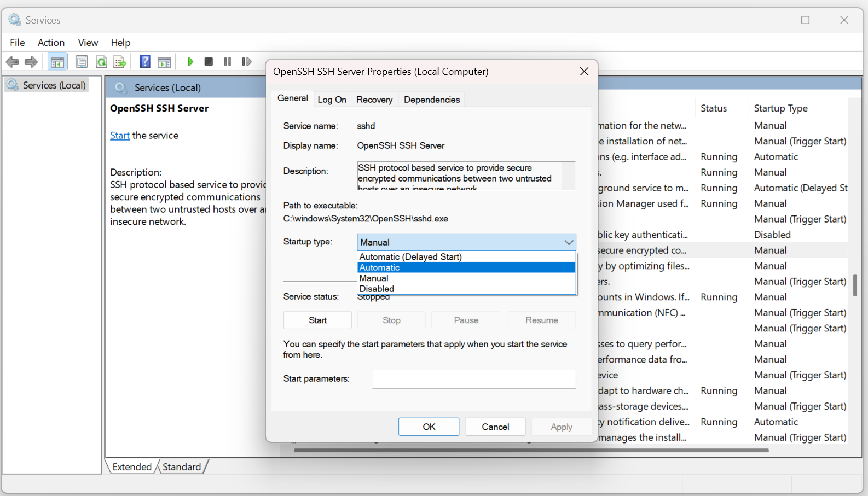
Task: Click the Stop Service square icon
Action: [209, 62]
